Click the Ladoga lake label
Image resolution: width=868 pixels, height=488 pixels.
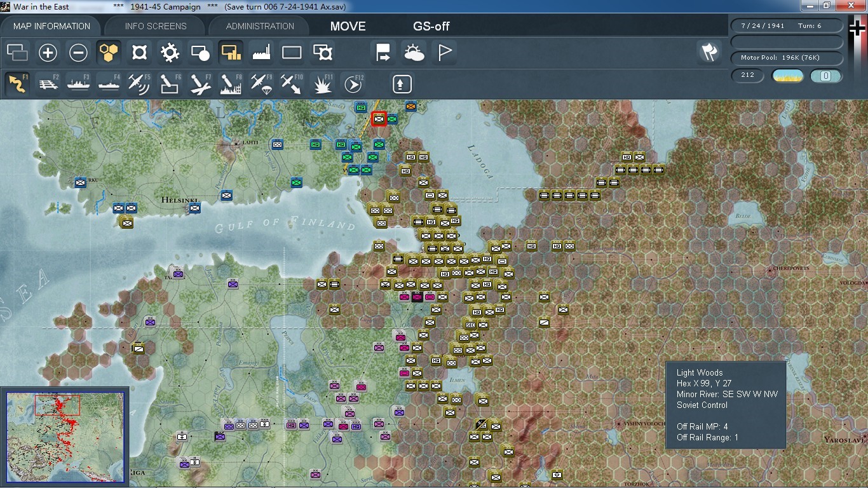click(480, 162)
